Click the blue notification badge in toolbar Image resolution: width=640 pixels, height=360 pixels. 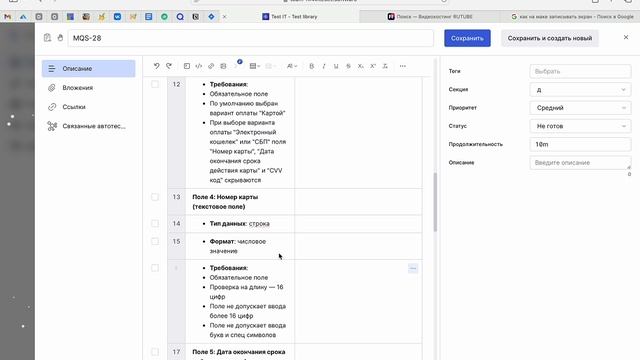pos(240,62)
